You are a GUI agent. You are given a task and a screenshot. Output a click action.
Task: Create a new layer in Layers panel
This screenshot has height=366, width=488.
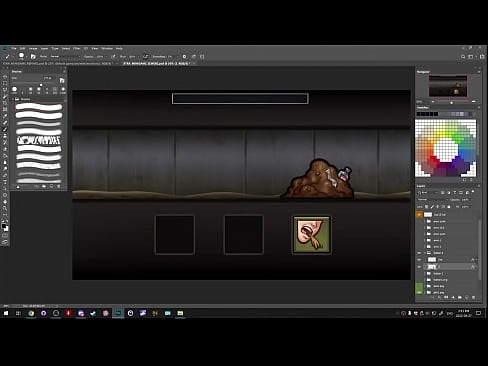click(467, 297)
